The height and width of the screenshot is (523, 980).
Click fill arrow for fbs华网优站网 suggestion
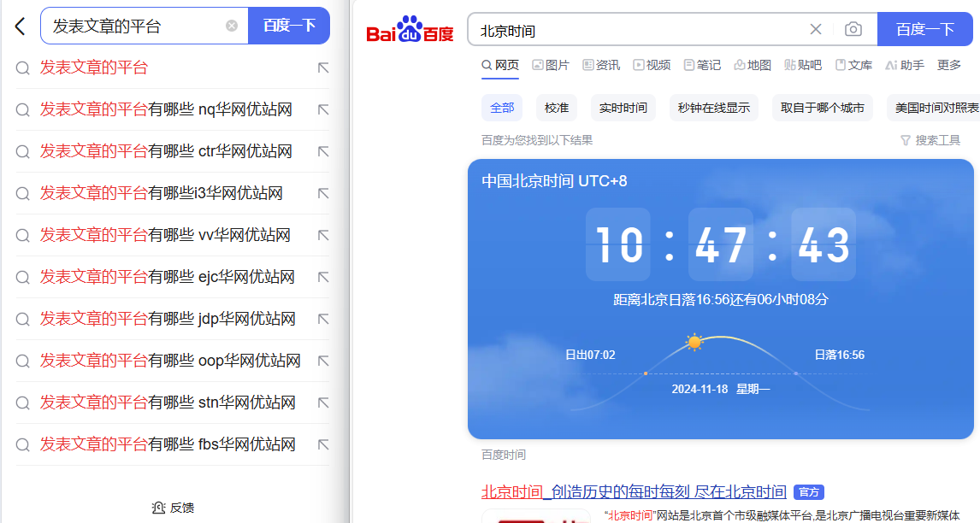tap(323, 445)
